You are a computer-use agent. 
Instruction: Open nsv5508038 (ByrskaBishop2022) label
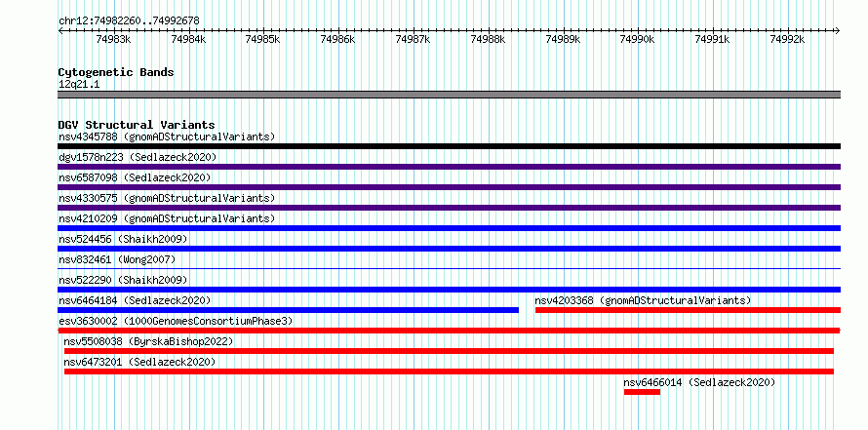149,341
